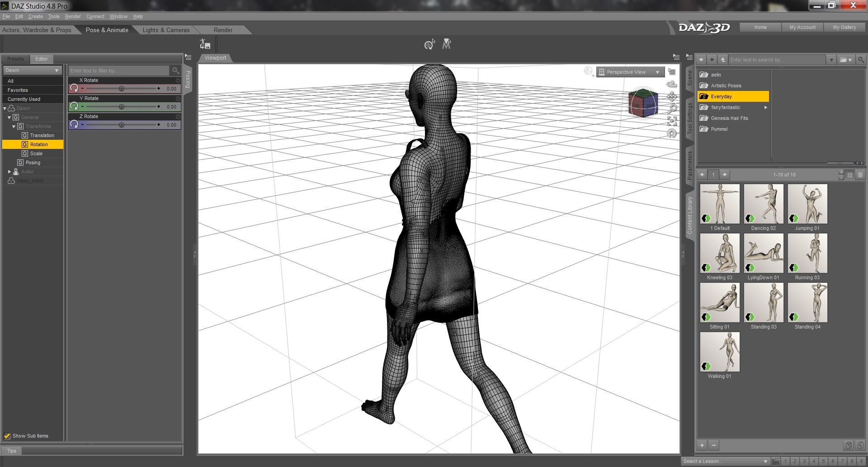Switch content library to list view
Screen dimensions: 868x467
(860, 175)
